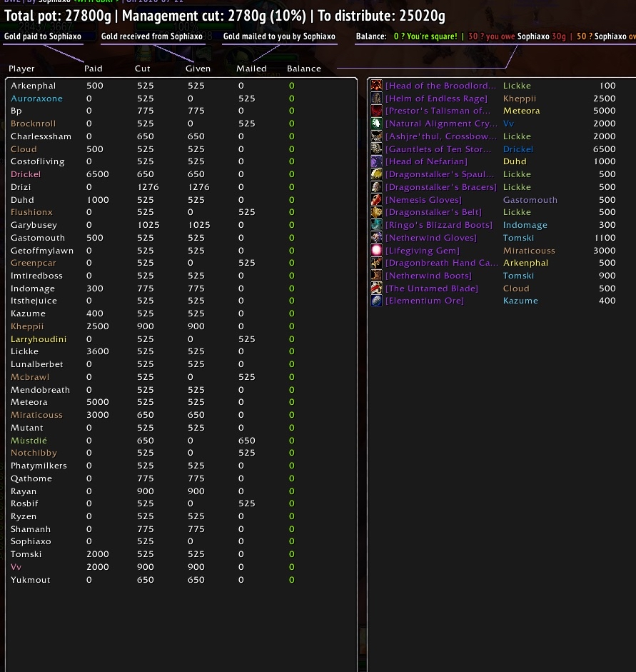Select the Brocknroll player row
The width and height of the screenshot is (636, 672).
tap(181, 124)
